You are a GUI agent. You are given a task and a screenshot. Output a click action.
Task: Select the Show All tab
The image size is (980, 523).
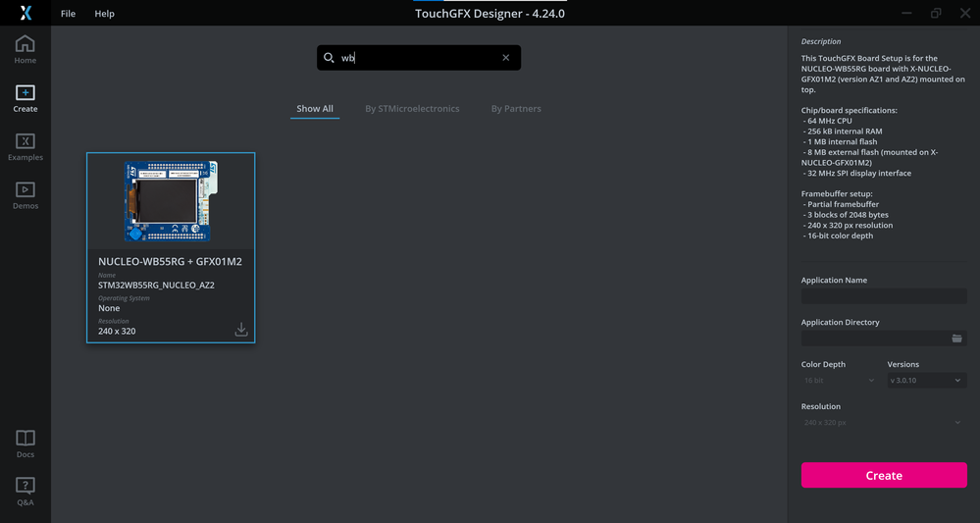315,109
